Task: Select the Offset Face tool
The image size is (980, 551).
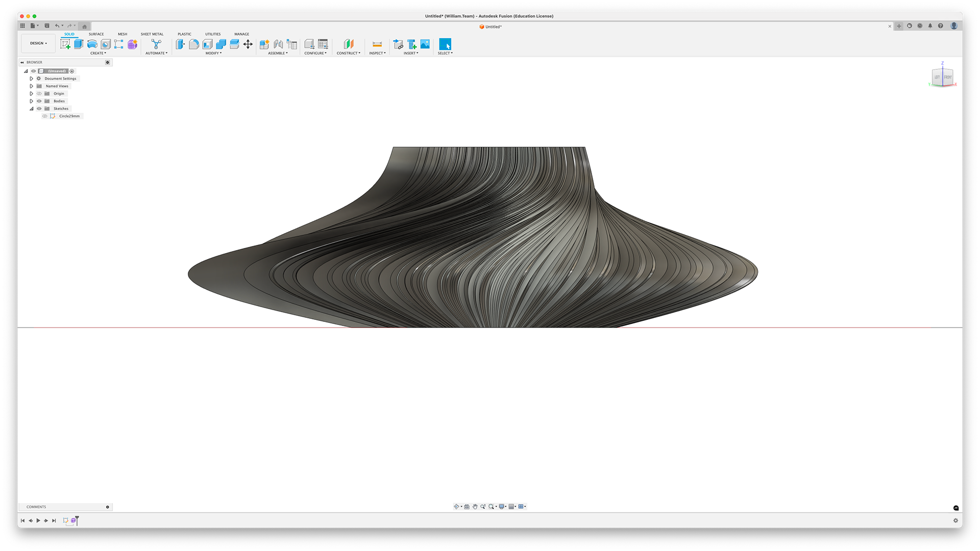Action: pyautogui.click(x=234, y=44)
